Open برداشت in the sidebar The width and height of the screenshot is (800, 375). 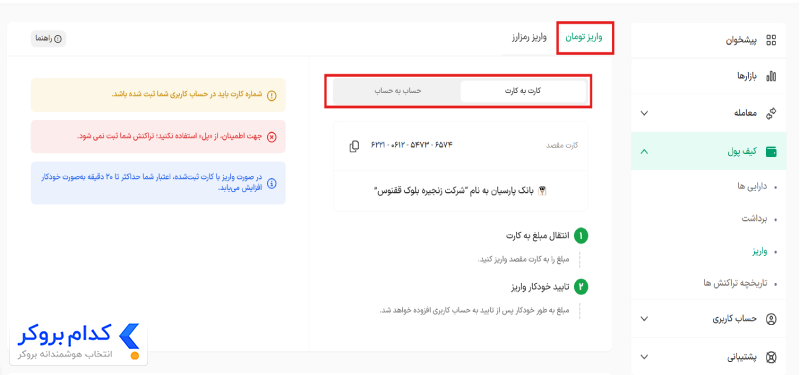[755, 219]
